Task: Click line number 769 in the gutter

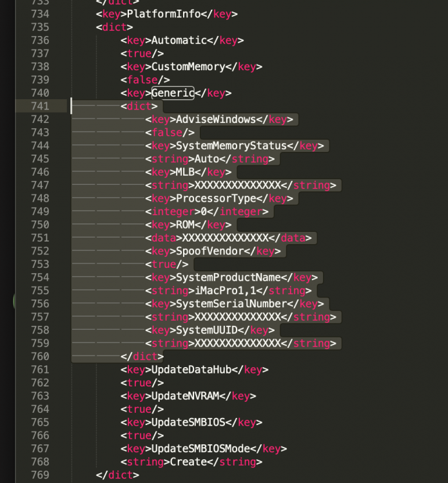Action: click(40, 475)
